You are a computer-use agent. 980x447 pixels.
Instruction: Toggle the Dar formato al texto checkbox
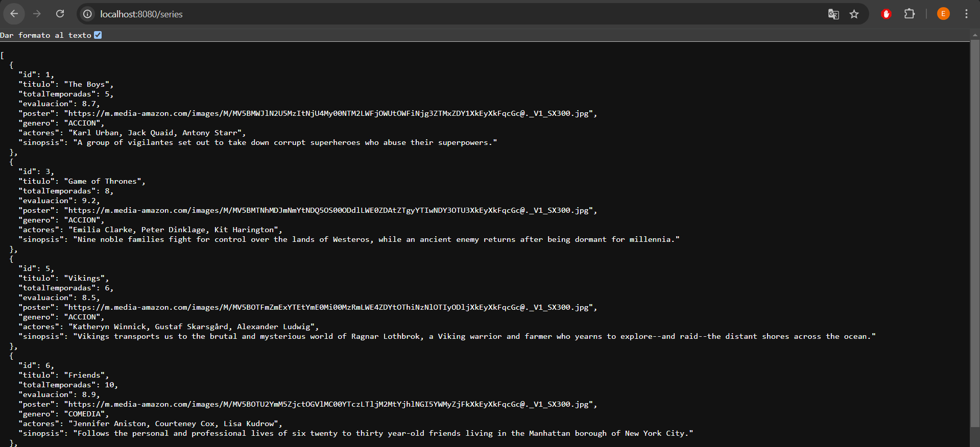point(98,35)
